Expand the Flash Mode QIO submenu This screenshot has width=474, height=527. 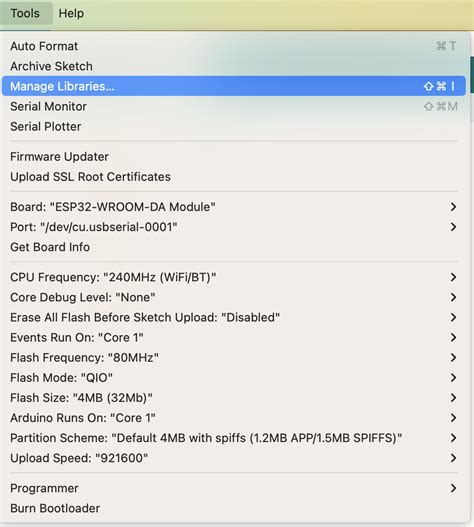pyautogui.click(x=234, y=377)
